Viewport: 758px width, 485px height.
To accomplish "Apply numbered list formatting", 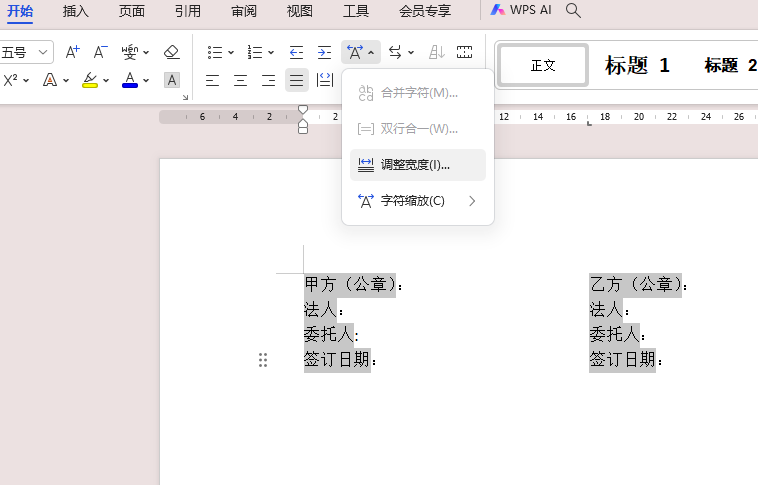I will 255,52.
